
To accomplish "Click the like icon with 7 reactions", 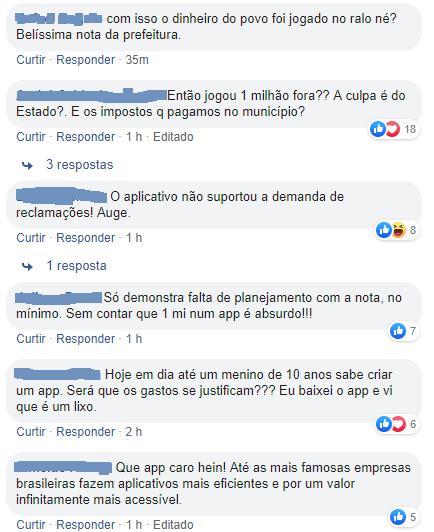I will [x=398, y=331].
